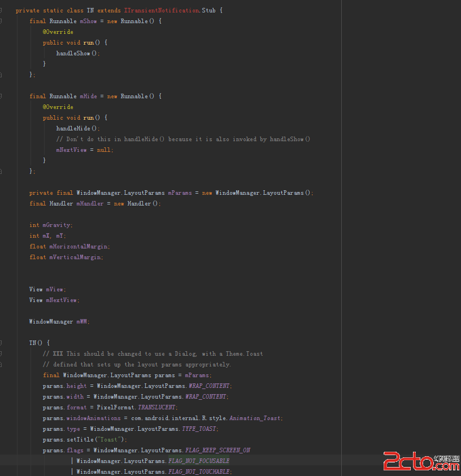The width and height of the screenshot is (461, 476).
Task: Click the "defined that sets up the layout" comment
Action: (x=137, y=364)
